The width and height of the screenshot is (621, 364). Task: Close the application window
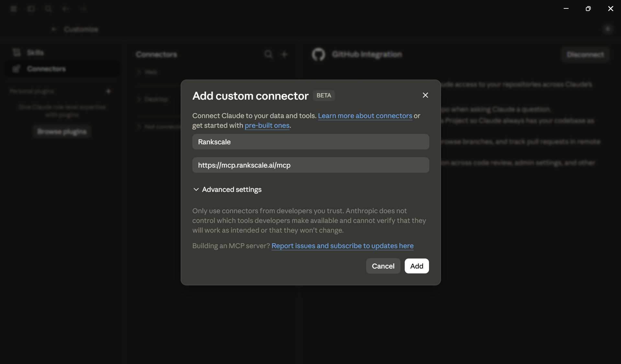[x=611, y=9]
